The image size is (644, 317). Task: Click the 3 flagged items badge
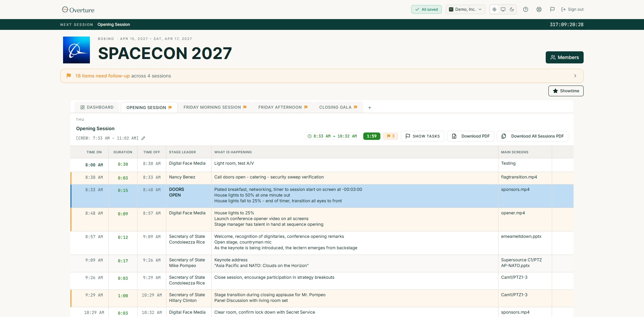click(x=390, y=136)
